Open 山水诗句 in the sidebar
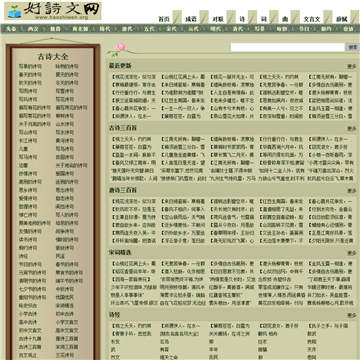360x360 pixels. tap(65, 124)
